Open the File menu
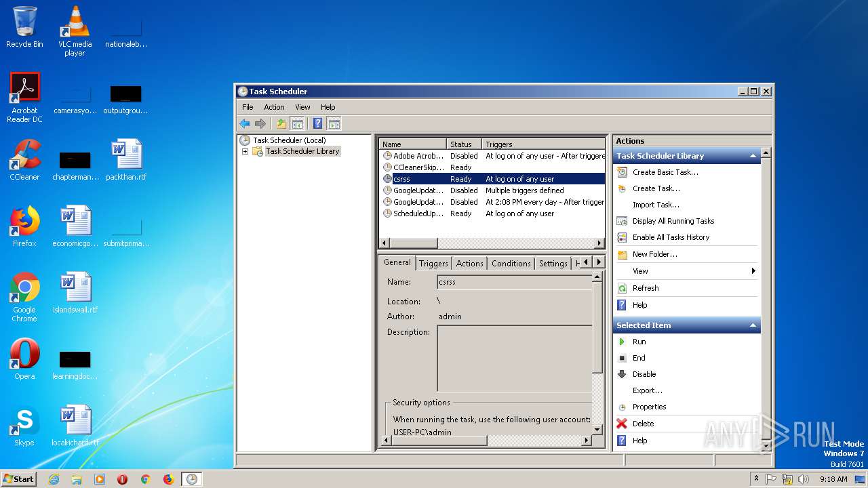This screenshot has height=488, width=868. tap(248, 107)
